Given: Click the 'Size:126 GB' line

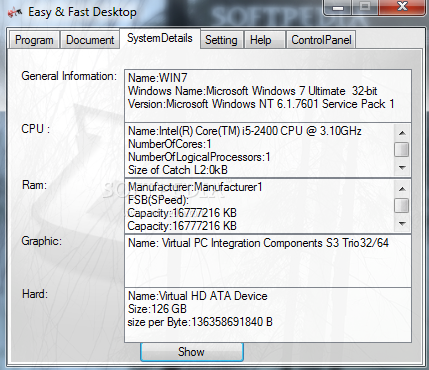Looking at the screenshot, I should point(157,309).
